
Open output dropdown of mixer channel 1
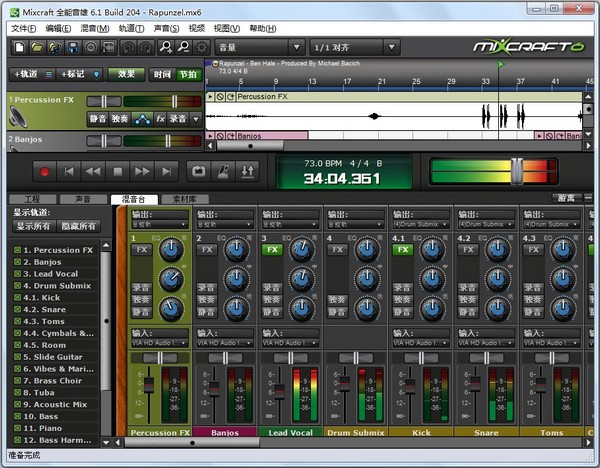click(160, 224)
